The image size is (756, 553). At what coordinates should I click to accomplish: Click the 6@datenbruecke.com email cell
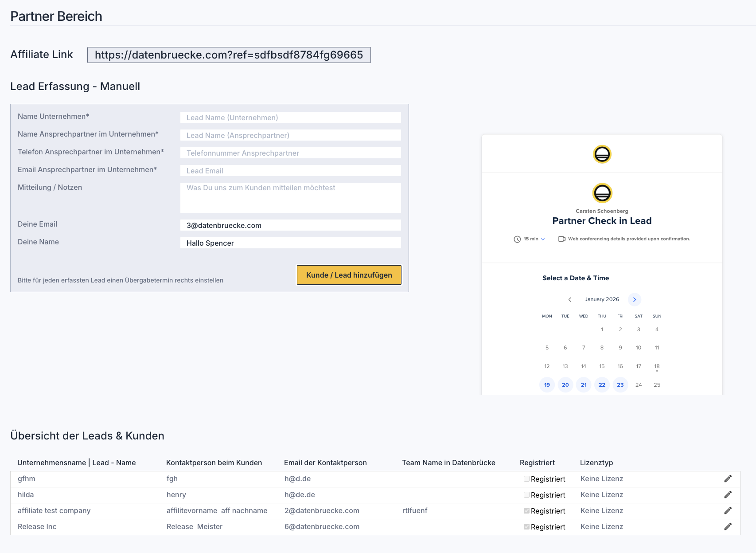(322, 526)
